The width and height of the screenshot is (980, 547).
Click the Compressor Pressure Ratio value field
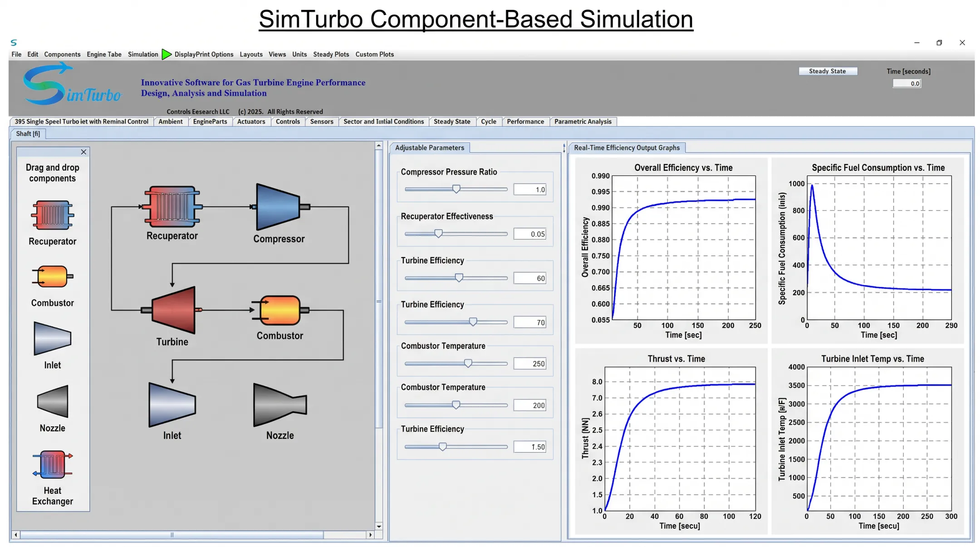529,190
